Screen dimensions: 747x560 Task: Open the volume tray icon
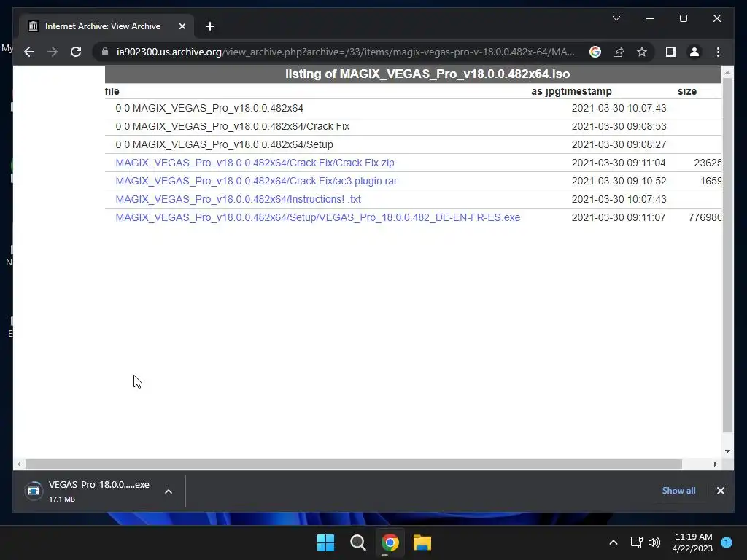(x=654, y=542)
